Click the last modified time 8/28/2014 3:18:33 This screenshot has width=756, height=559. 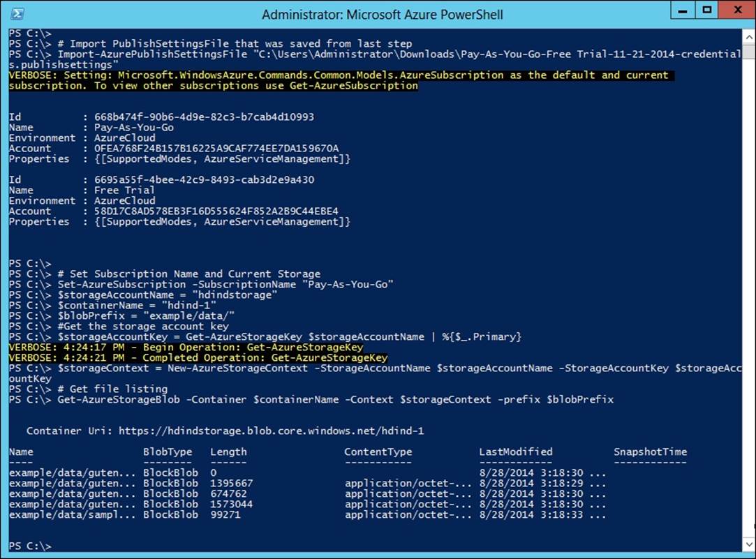click(x=531, y=515)
